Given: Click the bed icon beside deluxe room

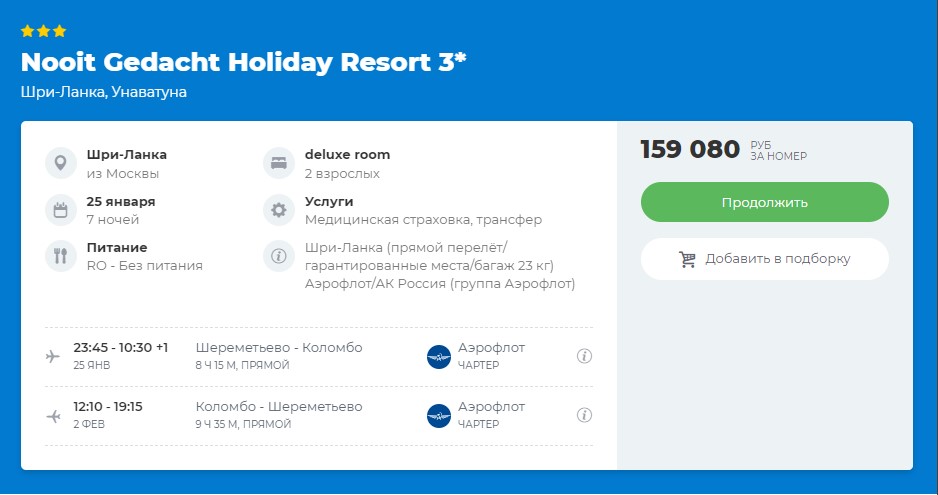Looking at the screenshot, I should coord(279,163).
